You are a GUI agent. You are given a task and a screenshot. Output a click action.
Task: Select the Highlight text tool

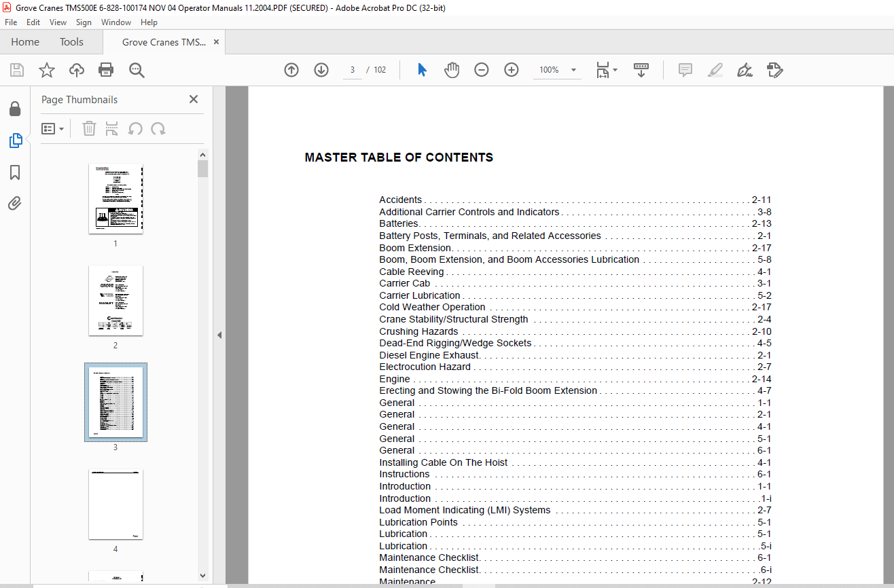(715, 70)
